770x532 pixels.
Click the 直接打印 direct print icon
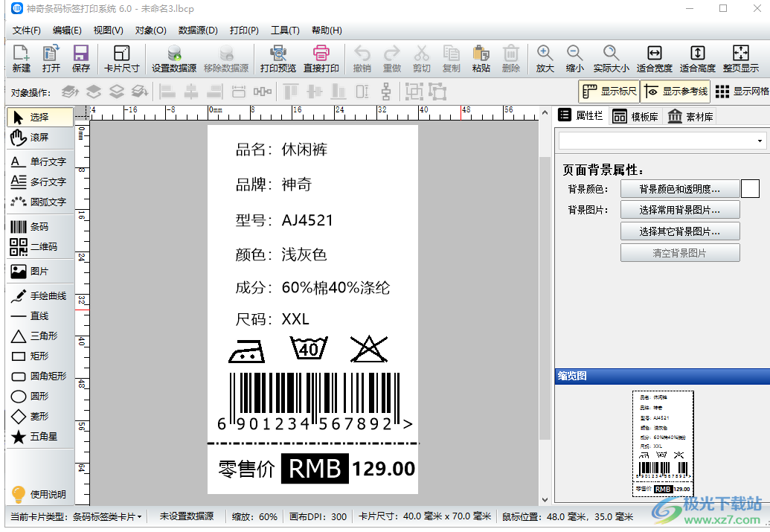tap(321, 59)
